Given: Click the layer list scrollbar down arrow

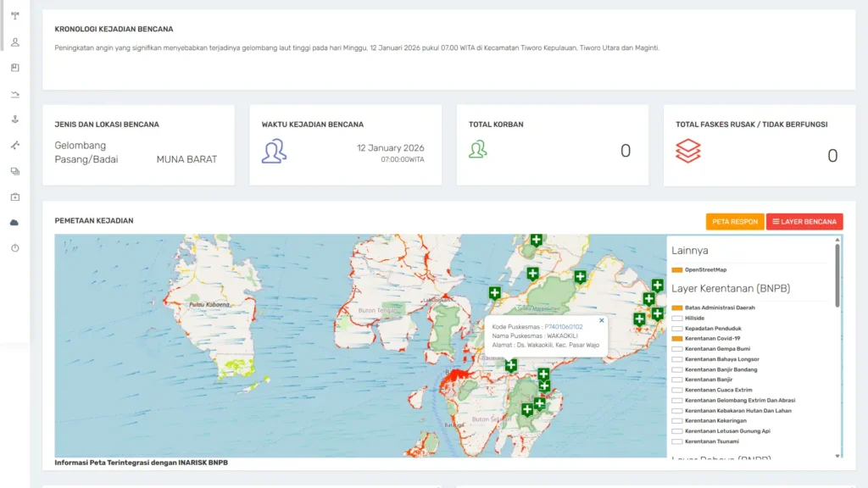Looking at the screenshot, I should tap(837, 456).
